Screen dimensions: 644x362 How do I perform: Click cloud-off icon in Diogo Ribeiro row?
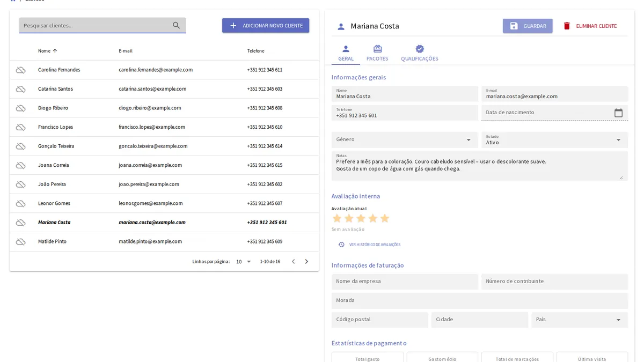20,108
